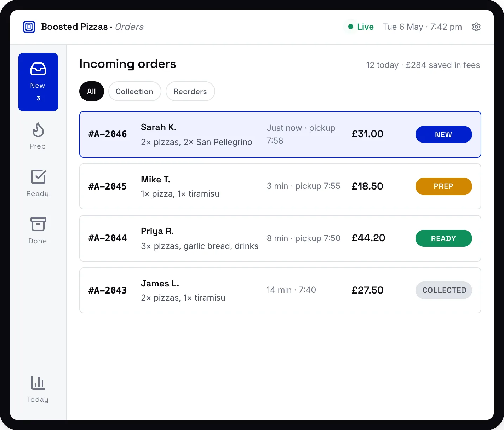Viewport: 504px width, 430px height.
Task: Click the £18.50 order total
Action: (367, 186)
